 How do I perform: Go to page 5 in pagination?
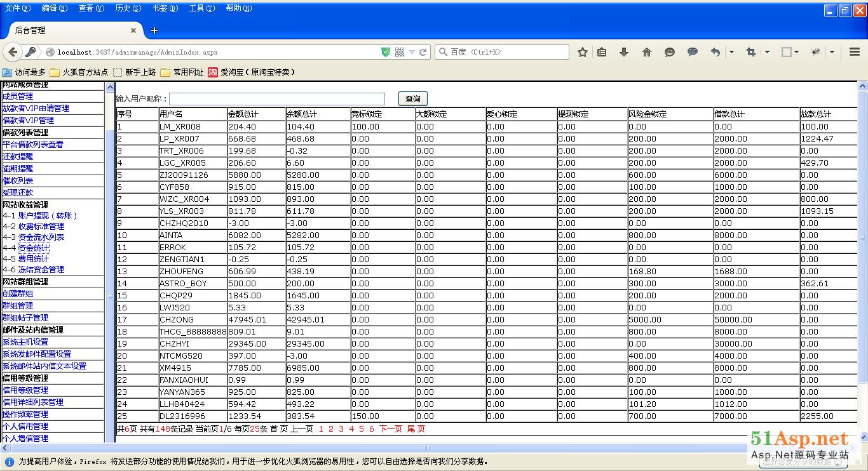362,428
